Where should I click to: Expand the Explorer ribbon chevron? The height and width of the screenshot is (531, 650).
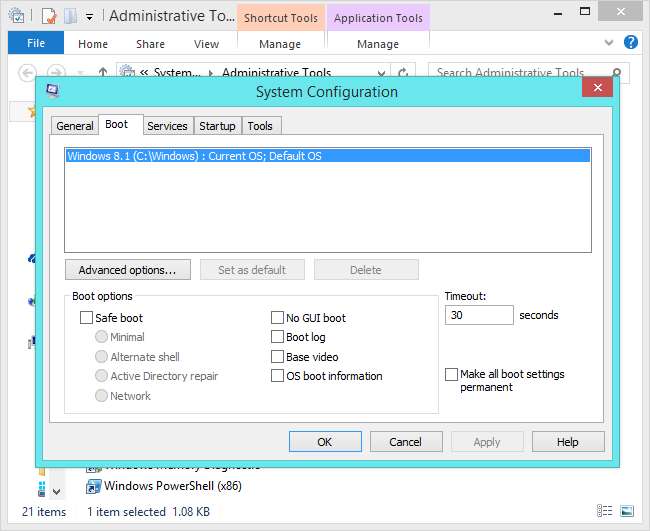click(609, 43)
